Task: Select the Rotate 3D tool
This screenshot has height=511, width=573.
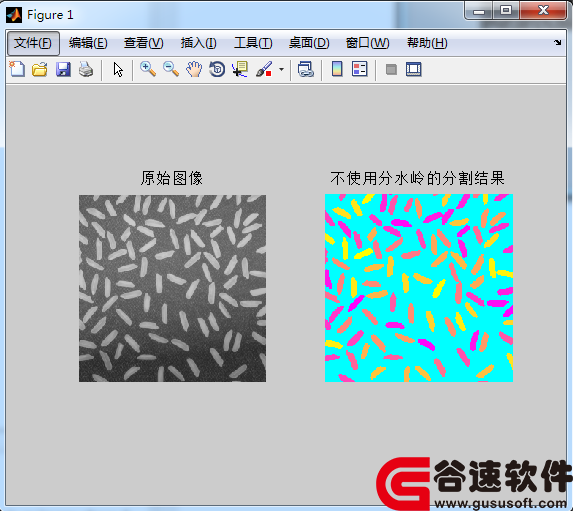Action: coord(217,69)
